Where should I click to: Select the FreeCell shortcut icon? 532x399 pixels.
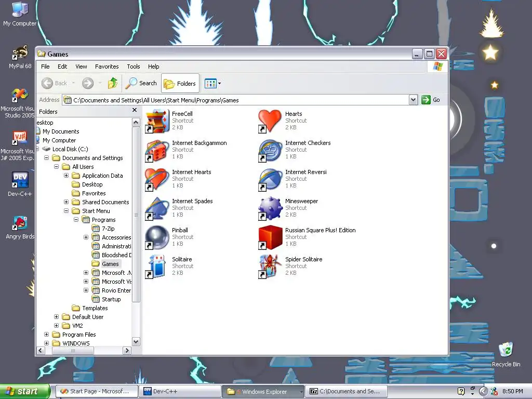(x=157, y=121)
